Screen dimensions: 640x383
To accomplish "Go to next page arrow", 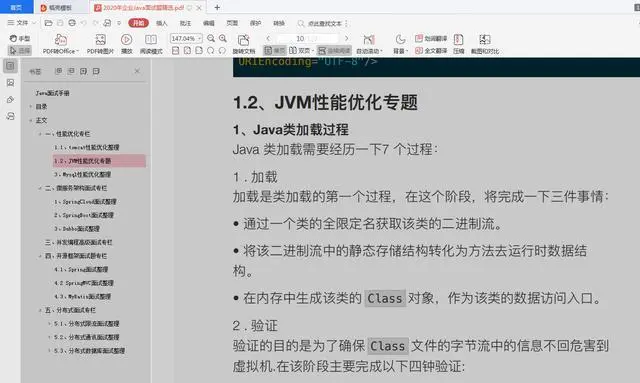I will 347,38.
